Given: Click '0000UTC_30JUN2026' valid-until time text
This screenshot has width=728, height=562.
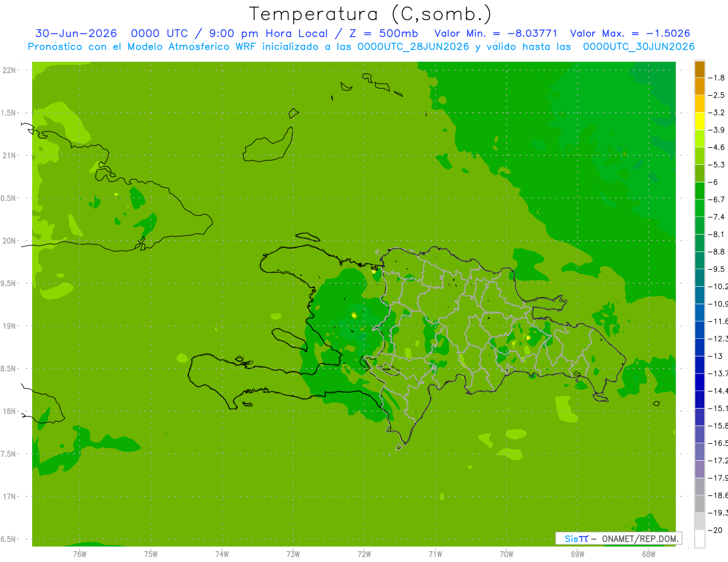Looking at the screenshot, I should [639, 47].
